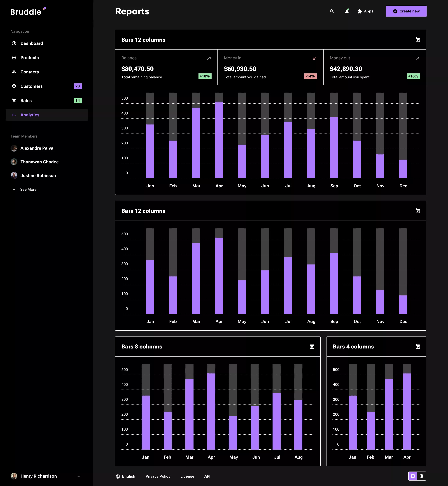Enable light mode with the sun toggle
448x486 pixels.
[413, 476]
